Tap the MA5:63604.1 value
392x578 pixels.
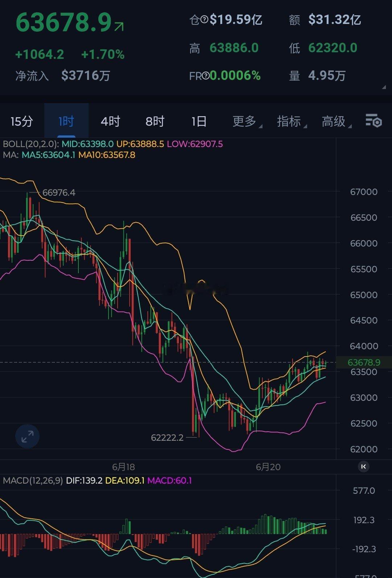(48, 155)
